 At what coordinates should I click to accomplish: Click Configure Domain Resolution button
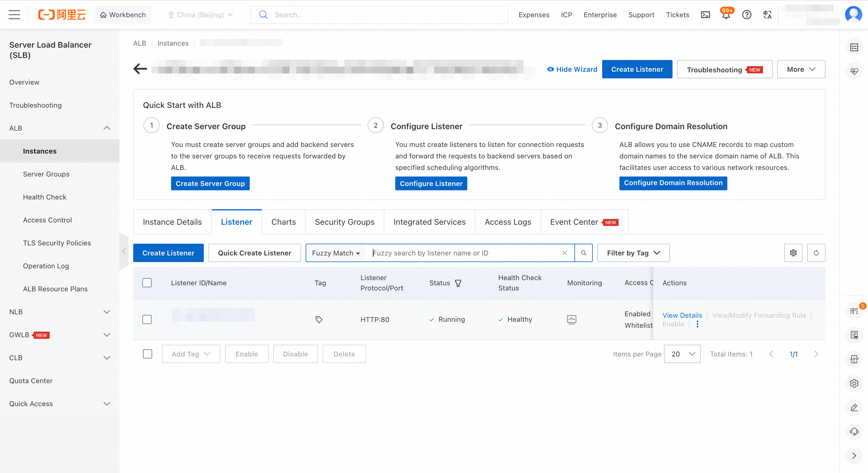pyautogui.click(x=673, y=183)
